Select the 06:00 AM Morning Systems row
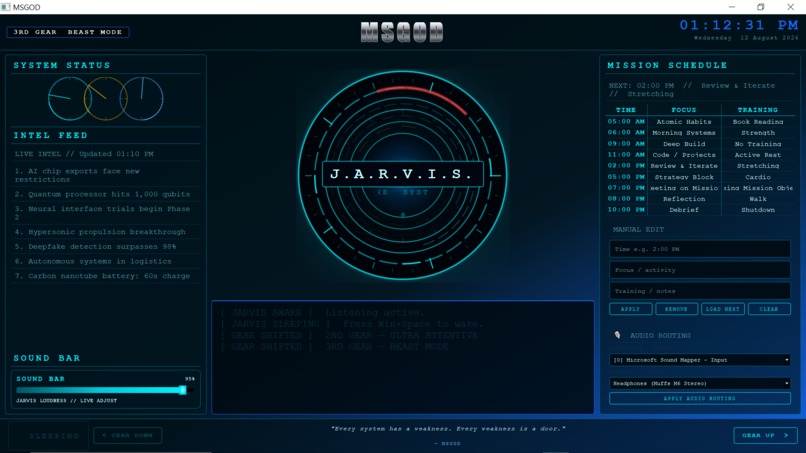 [700, 133]
